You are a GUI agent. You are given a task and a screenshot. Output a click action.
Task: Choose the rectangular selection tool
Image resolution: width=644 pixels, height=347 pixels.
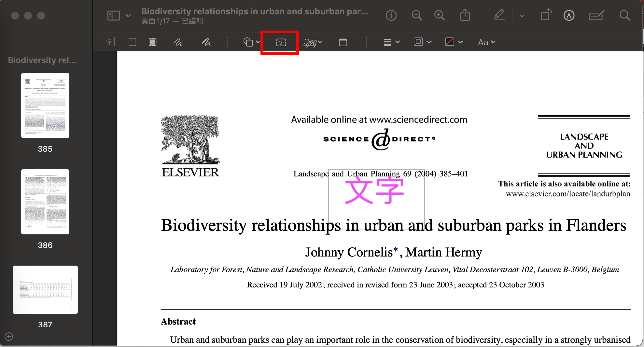[x=132, y=42]
